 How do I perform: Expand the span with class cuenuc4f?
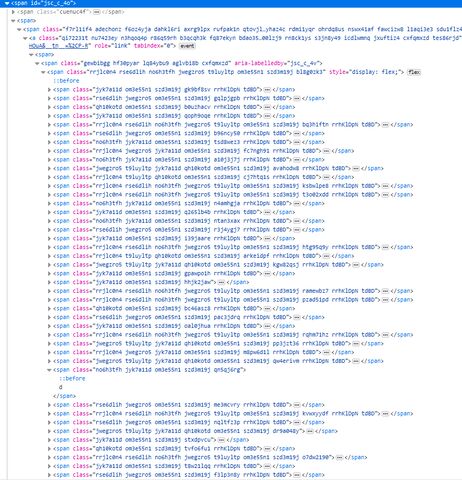point(13,12)
